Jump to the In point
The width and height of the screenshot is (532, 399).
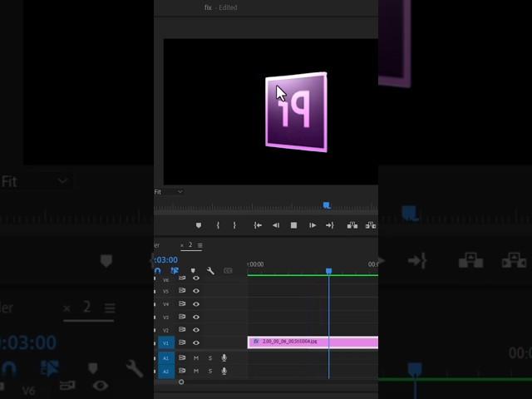point(258,225)
